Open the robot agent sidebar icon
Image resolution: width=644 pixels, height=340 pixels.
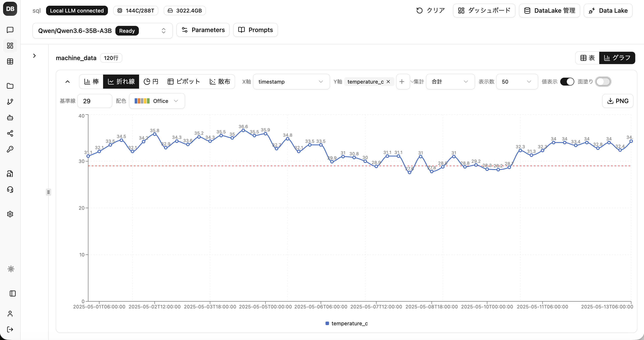(x=10, y=118)
